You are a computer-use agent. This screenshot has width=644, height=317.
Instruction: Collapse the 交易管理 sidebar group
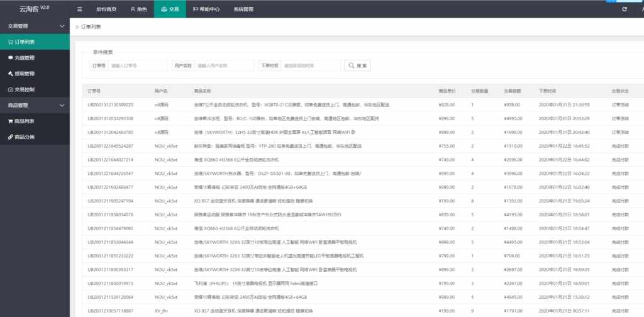pyautogui.click(x=62, y=26)
